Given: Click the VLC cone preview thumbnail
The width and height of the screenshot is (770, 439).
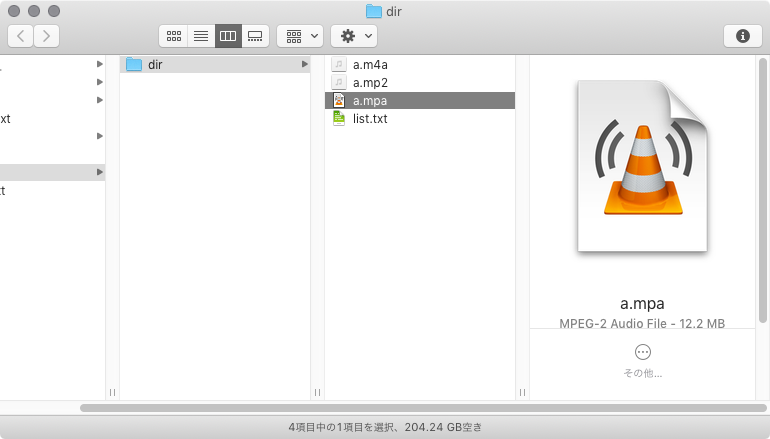Looking at the screenshot, I should click(x=642, y=167).
